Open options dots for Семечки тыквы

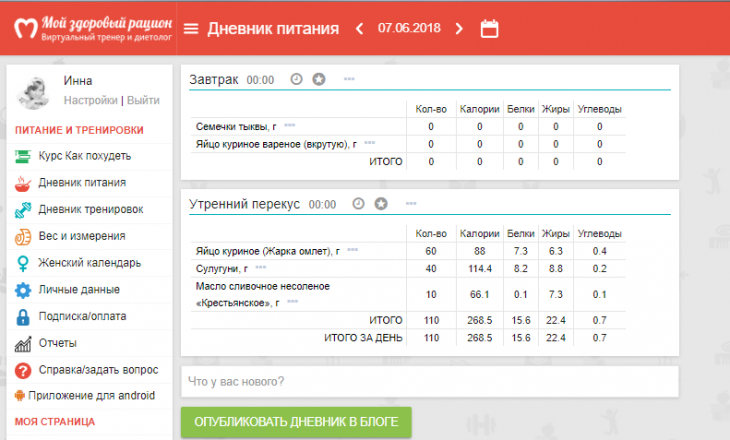289,126
